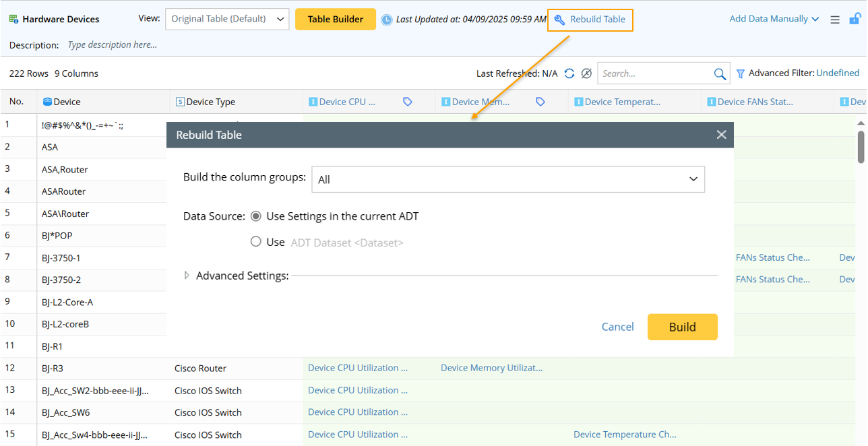Open the Add Data Manually menu
This screenshot has width=868, height=446.
774,19
